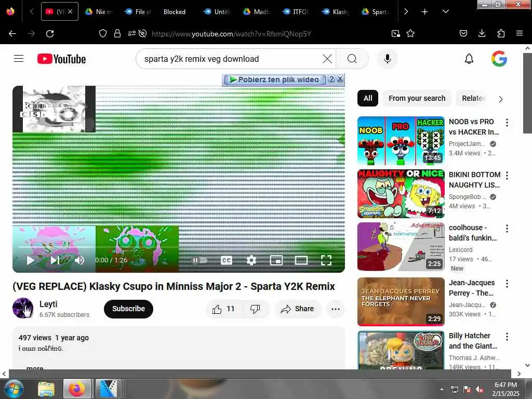
Task: Toggle closed captions CC
Action: (227, 260)
